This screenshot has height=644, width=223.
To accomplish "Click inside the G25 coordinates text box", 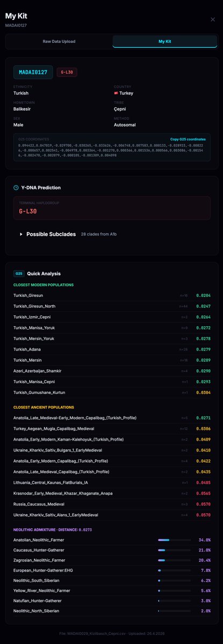I will (x=111, y=151).
